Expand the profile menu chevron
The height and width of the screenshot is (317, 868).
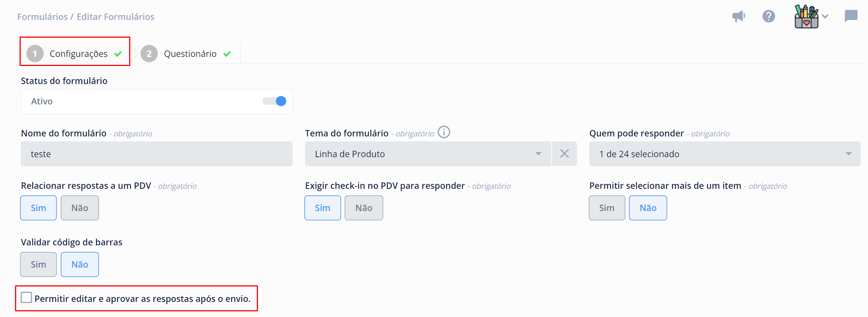point(825,16)
